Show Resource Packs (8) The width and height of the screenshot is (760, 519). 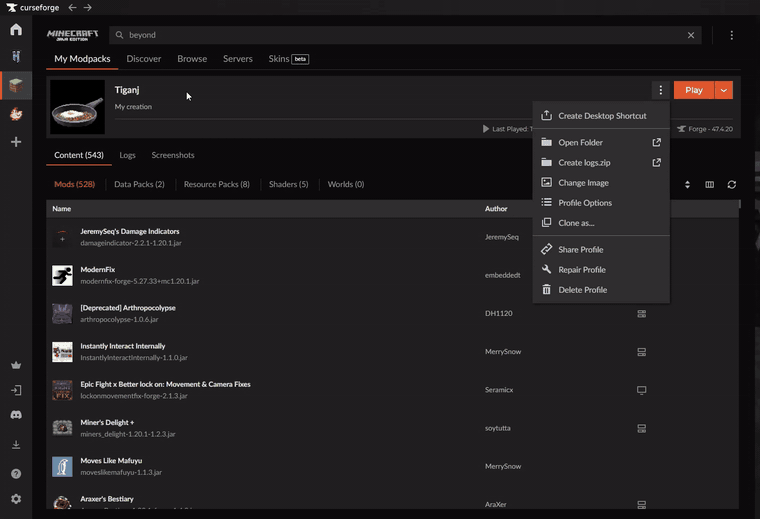pyautogui.click(x=217, y=185)
